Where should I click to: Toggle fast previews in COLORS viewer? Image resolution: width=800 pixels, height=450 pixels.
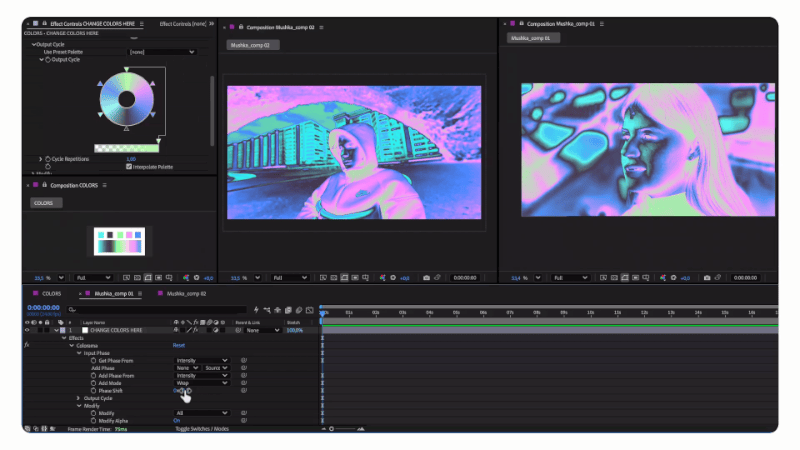[126, 278]
